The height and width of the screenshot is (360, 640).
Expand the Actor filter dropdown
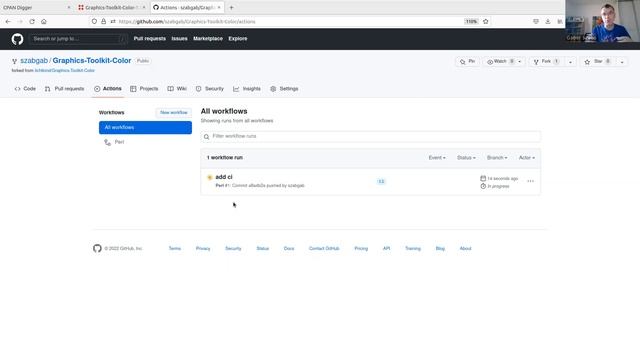[527, 158]
